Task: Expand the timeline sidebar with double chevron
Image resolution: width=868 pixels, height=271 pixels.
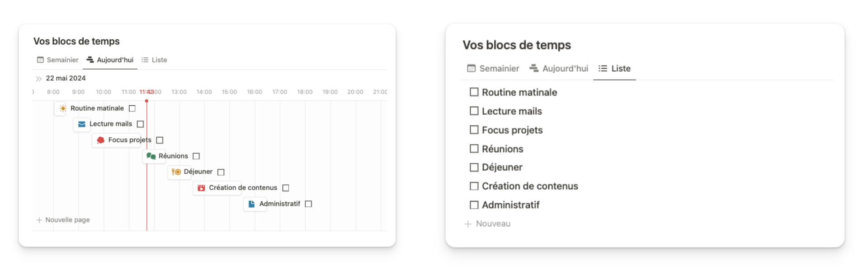Action: click(x=39, y=79)
